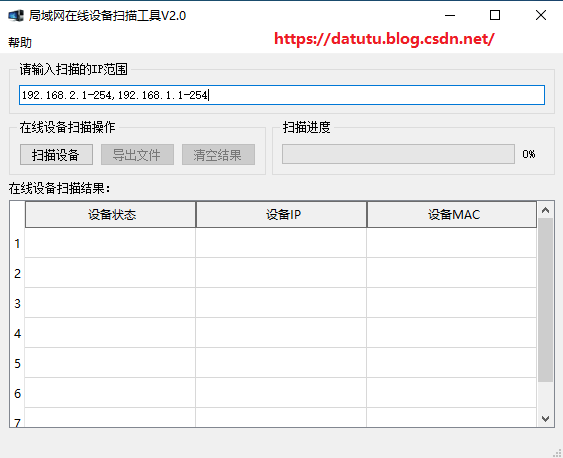This screenshot has width=563, height=458.
Task: Click the vertical scrollbar thumb
Action: tap(545, 300)
